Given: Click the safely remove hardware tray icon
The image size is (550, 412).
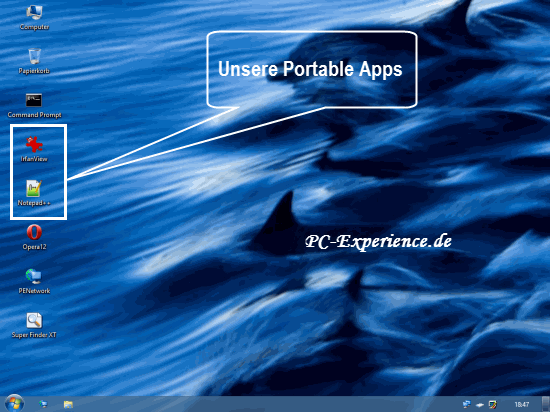Looking at the screenshot, I should [x=479, y=405].
